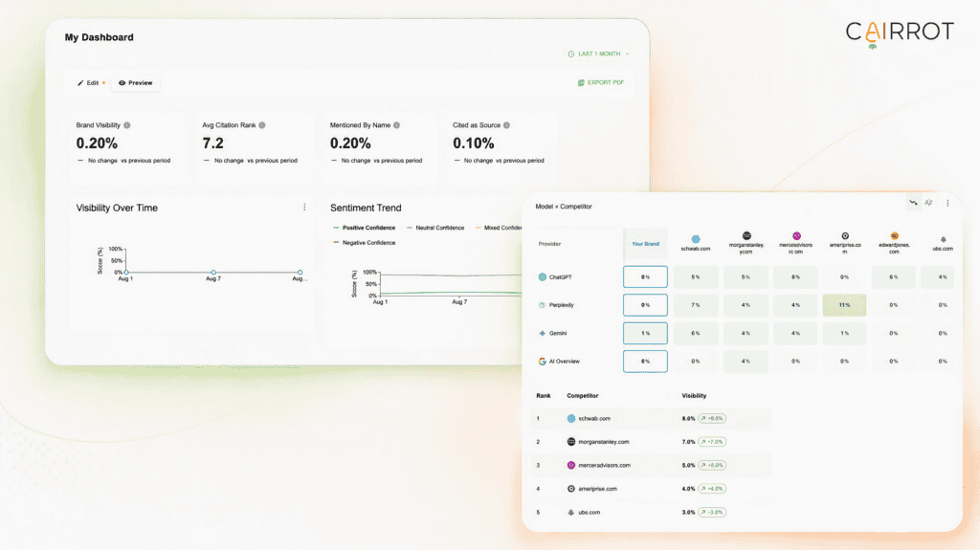Click the Competitor column header in ranking
This screenshot has height=550, width=980.
(x=583, y=396)
